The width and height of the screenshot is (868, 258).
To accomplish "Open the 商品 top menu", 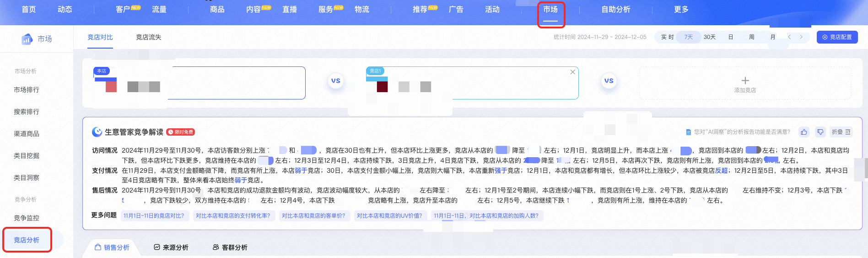I will 217,9.
